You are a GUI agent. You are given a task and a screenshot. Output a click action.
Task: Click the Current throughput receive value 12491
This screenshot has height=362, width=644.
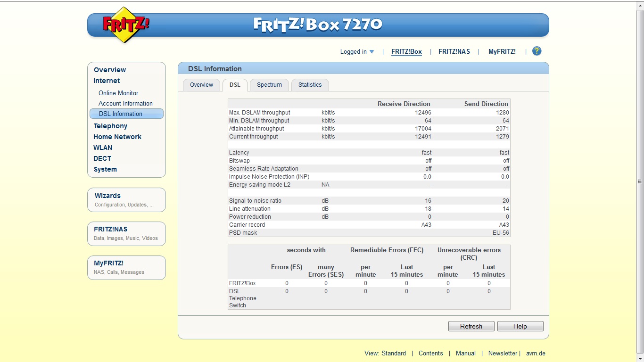click(x=423, y=137)
